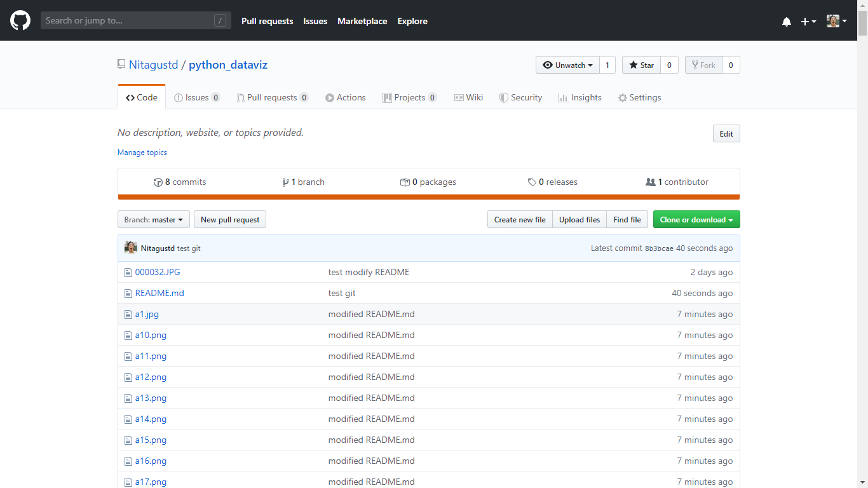Click the Search or jump to field

[136, 20]
